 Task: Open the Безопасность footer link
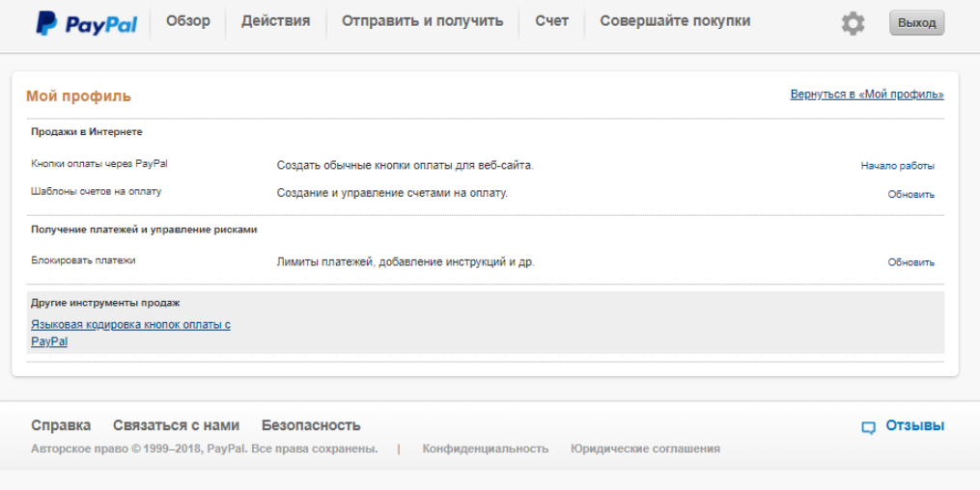(311, 425)
